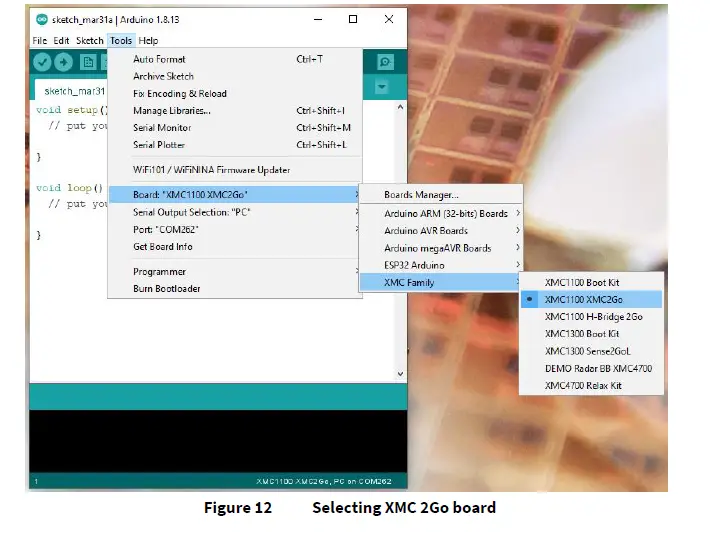
Task: Select XMC1300 Boot Kit board
Action: point(591,334)
